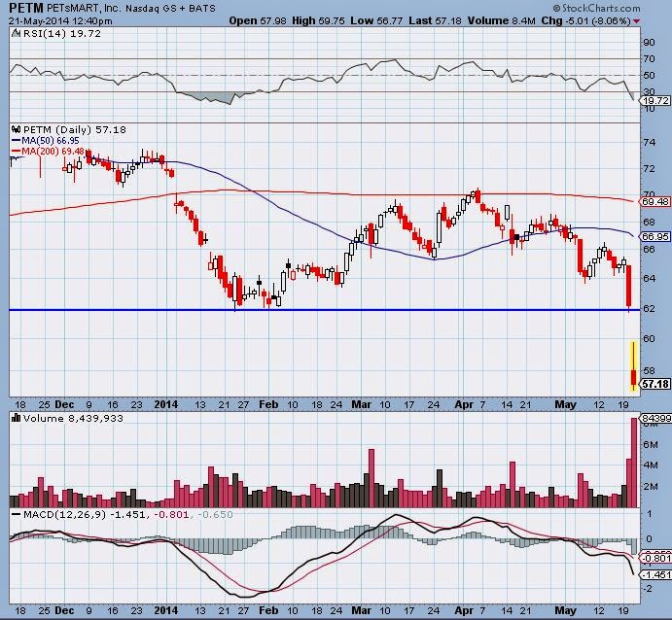This screenshot has width=672, height=620.
Task: Click the Volume bars legend icon
Action: click(x=15, y=418)
